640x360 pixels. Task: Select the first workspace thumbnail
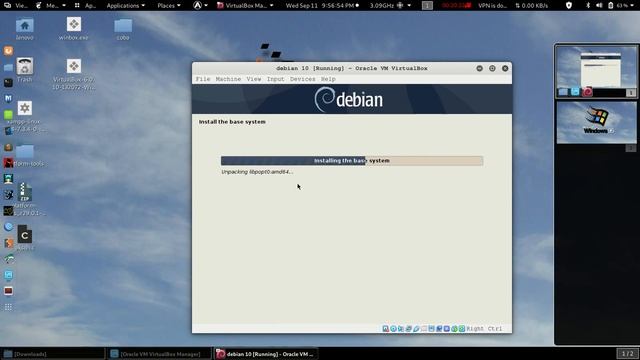point(596,71)
